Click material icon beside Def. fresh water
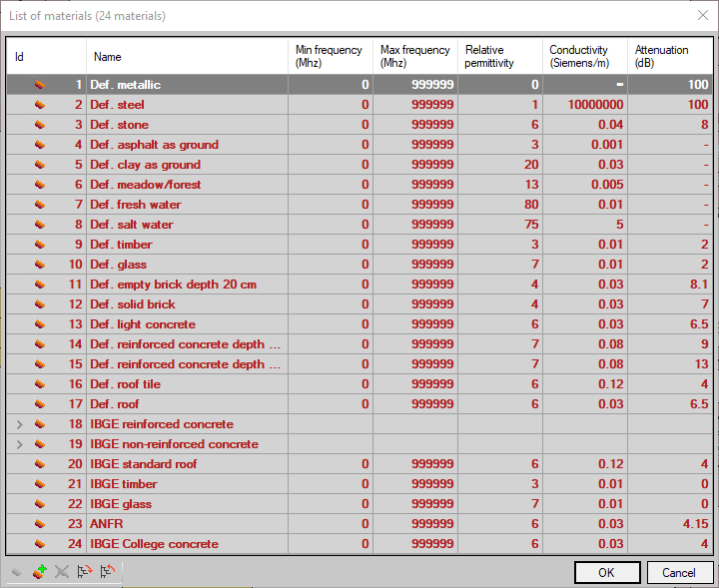The image size is (719, 588). pyautogui.click(x=40, y=205)
